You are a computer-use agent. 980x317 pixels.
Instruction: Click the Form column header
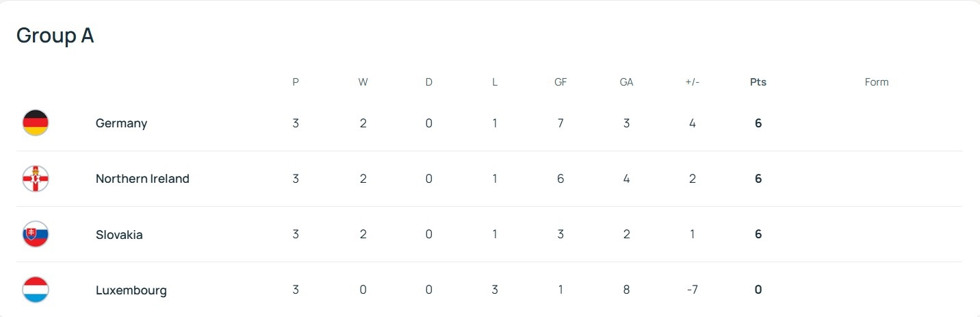pos(876,82)
